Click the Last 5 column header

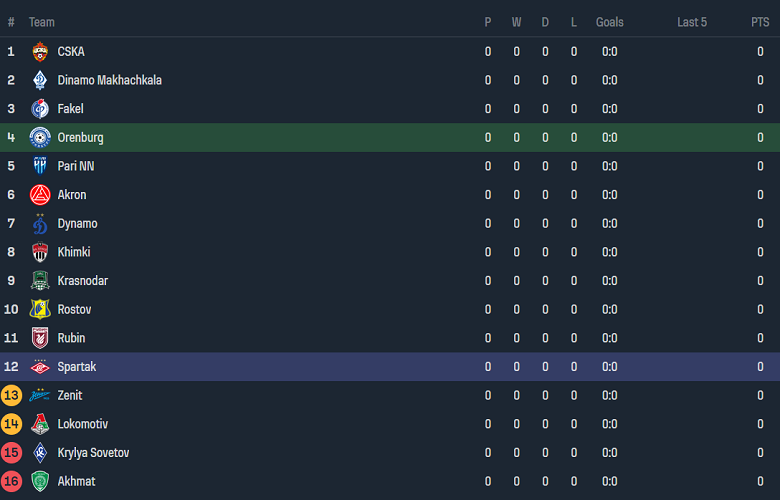point(692,22)
